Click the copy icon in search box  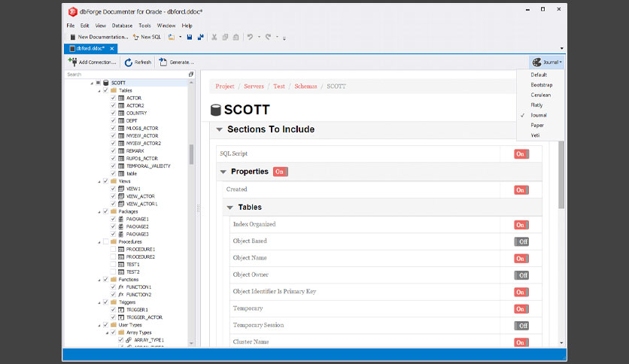(x=191, y=74)
